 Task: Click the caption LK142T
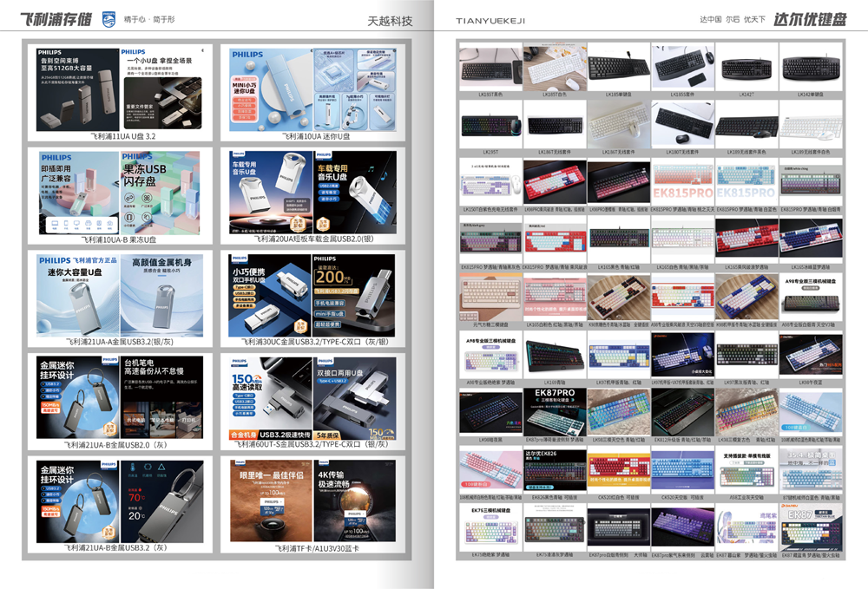click(x=746, y=95)
